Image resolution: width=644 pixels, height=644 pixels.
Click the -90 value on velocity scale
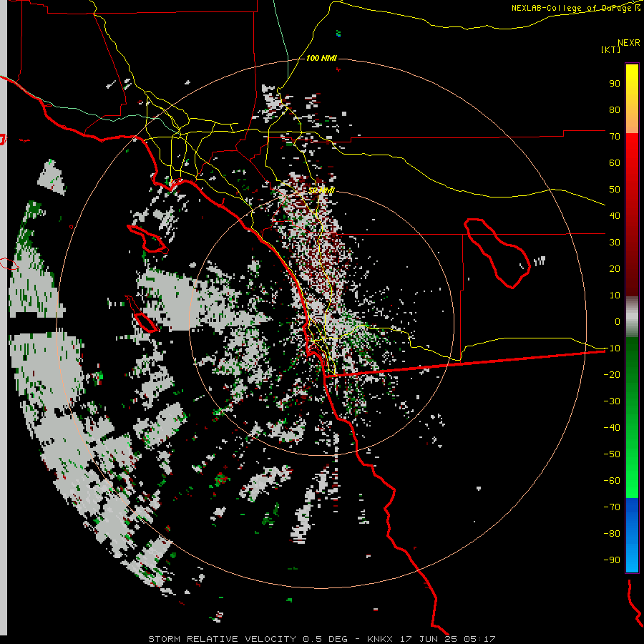(612, 560)
